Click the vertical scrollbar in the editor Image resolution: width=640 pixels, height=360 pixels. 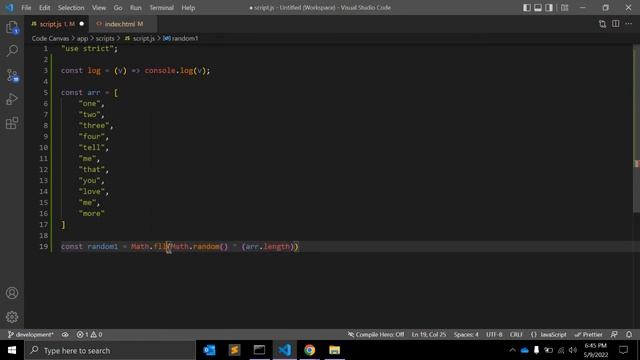pos(636,129)
